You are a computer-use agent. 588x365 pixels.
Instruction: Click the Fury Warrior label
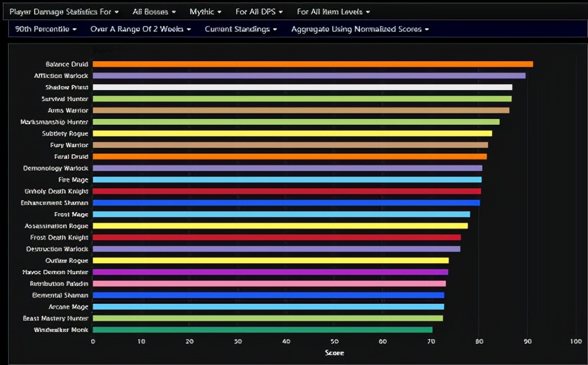pos(69,145)
